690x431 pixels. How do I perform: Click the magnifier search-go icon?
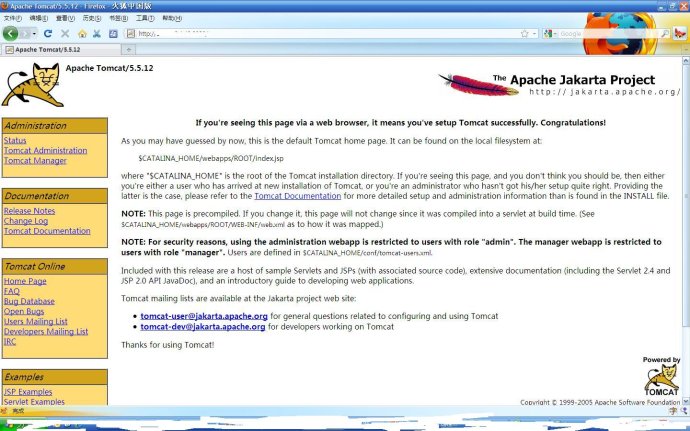pyautogui.click(x=665, y=33)
